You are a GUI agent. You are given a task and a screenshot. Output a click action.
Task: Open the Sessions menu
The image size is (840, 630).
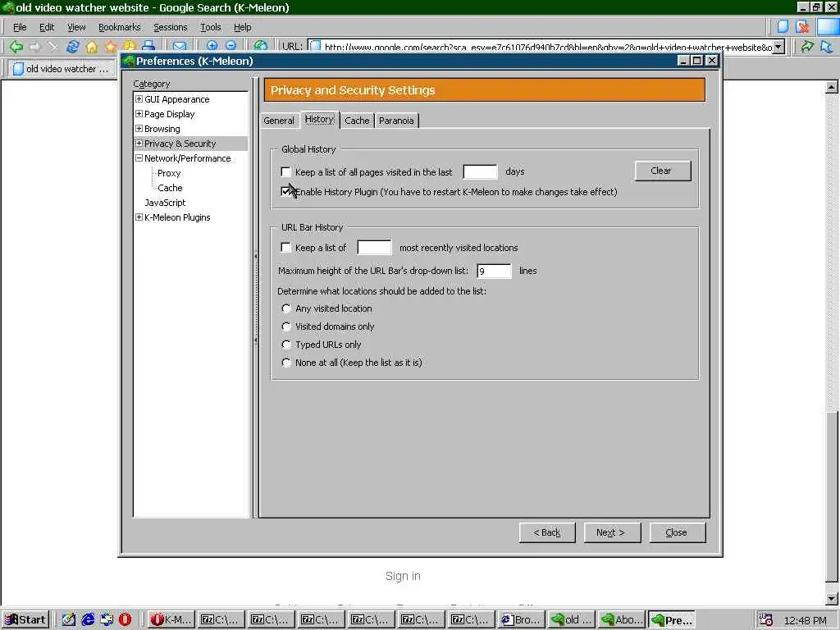click(x=171, y=27)
